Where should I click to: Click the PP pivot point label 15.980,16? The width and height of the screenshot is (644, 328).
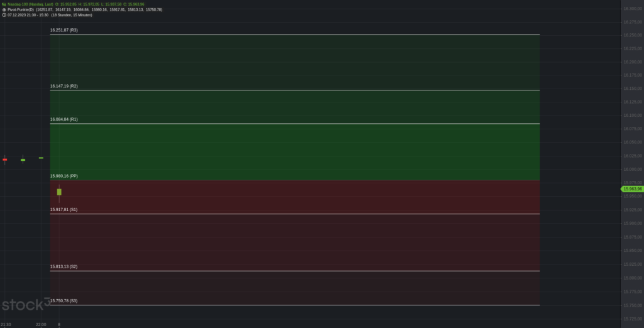(x=64, y=176)
